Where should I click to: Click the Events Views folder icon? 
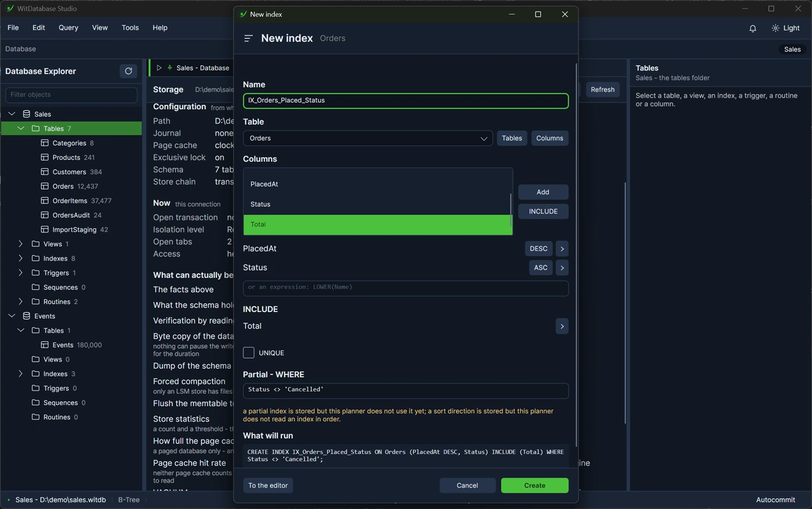36,359
